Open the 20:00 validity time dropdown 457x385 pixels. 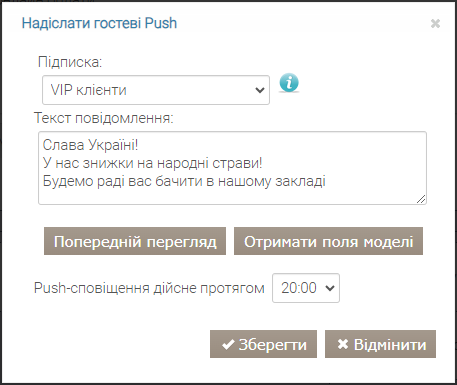[306, 288]
